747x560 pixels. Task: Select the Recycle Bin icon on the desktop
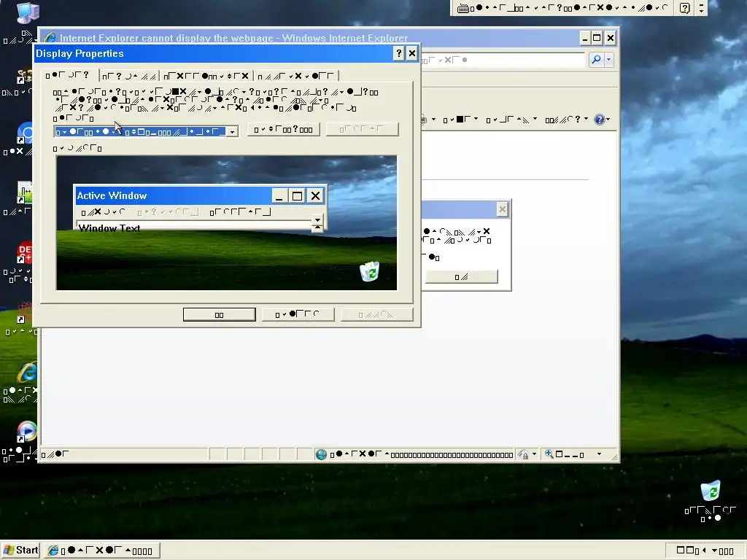coord(711,491)
